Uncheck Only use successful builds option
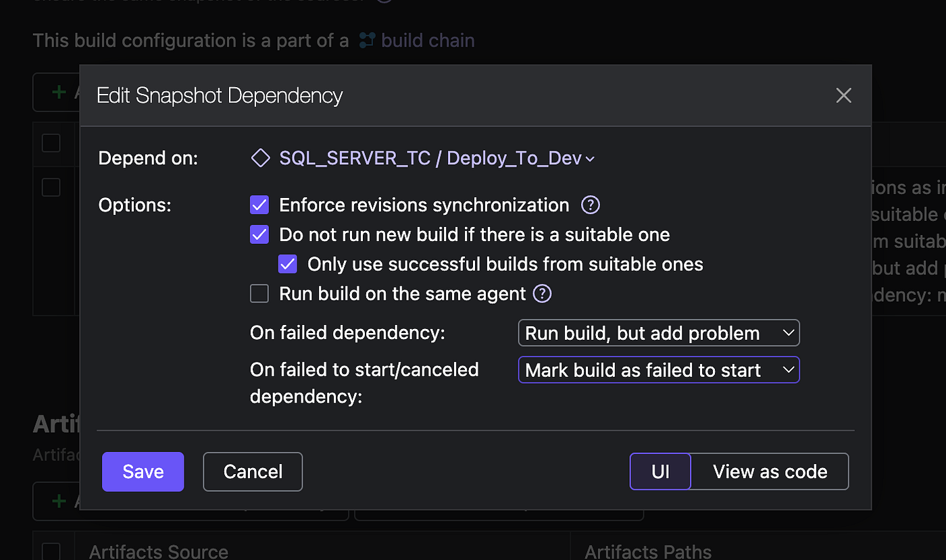 (x=288, y=264)
